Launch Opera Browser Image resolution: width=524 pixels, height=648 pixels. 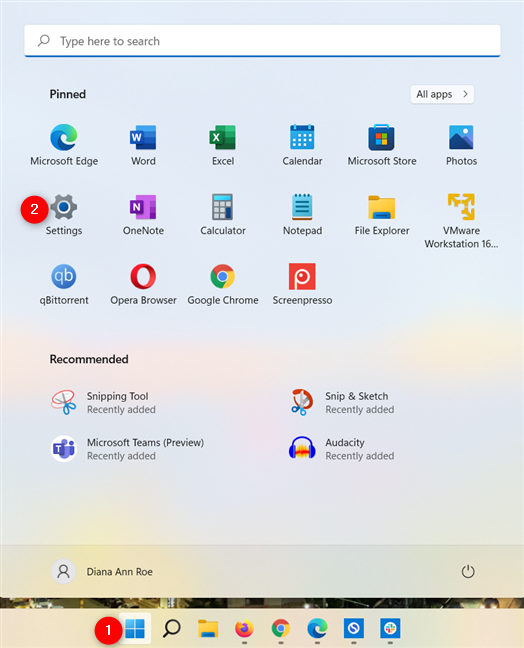tap(143, 284)
